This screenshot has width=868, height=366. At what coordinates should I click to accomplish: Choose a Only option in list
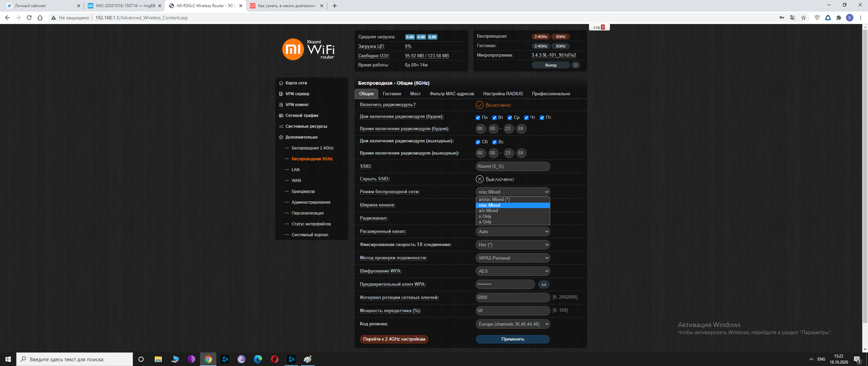click(513, 222)
